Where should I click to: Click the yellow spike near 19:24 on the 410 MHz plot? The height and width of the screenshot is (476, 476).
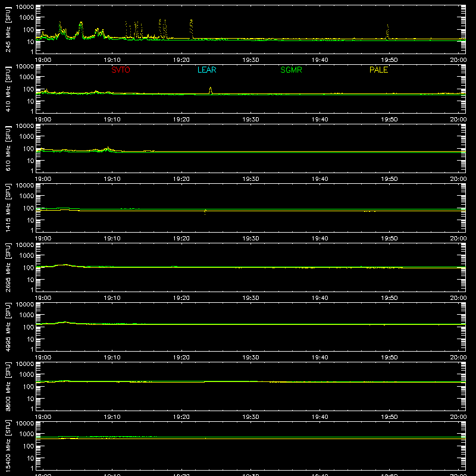click(211, 90)
